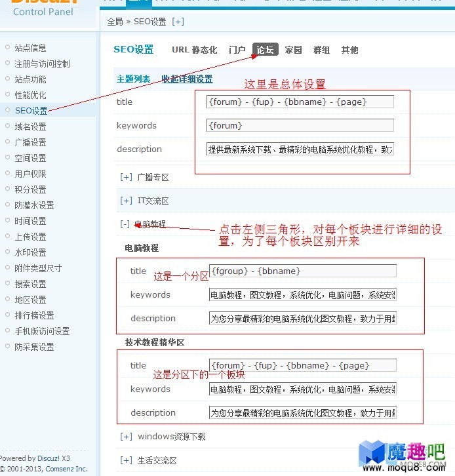Go to 站点功能 in the sidebar
The width and height of the screenshot is (455, 476).
pyautogui.click(x=30, y=79)
